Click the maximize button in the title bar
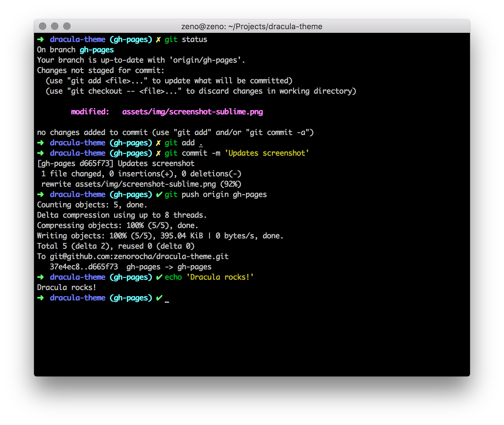504x425 pixels. pyautogui.click(x=67, y=26)
